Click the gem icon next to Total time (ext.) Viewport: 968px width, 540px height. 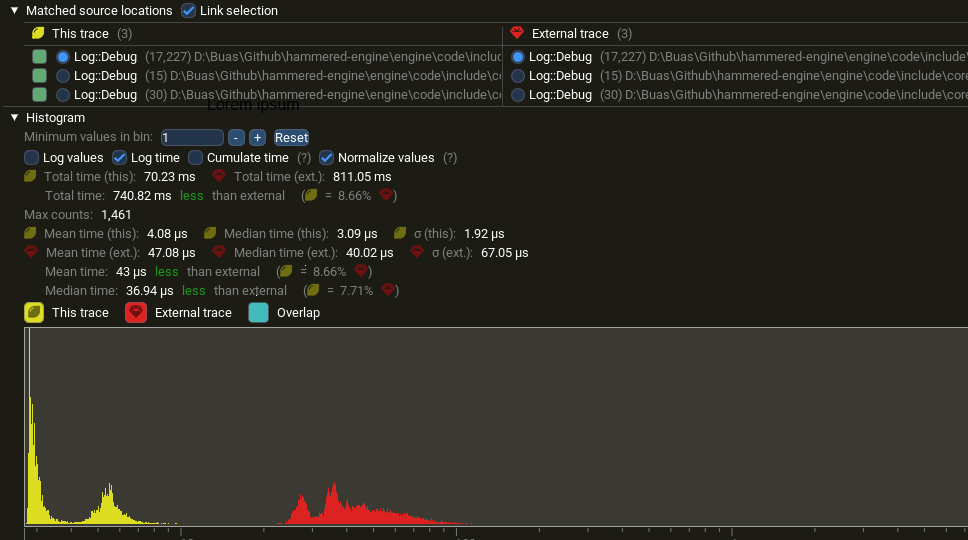(x=219, y=177)
